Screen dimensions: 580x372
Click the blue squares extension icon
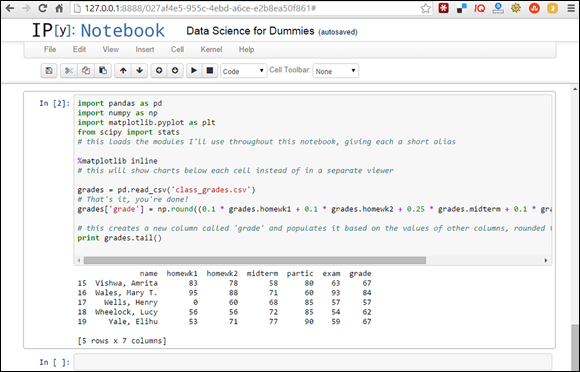[x=462, y=8]
